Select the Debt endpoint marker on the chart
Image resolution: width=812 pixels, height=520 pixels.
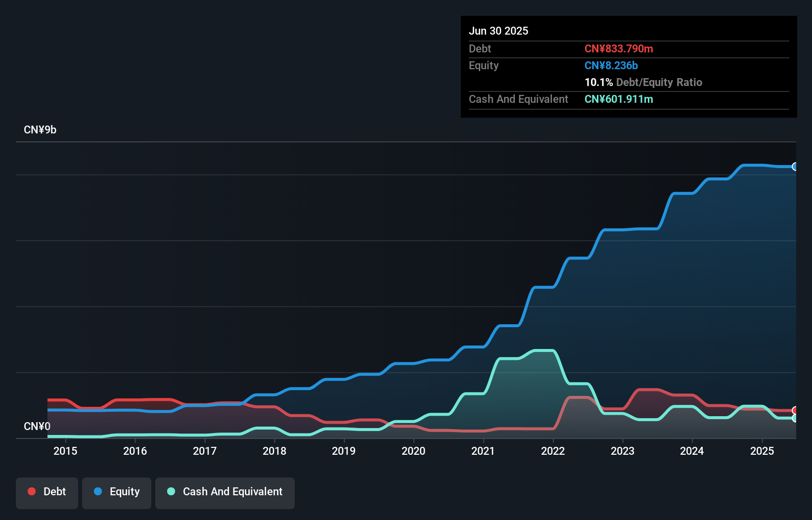coord(795,409)
